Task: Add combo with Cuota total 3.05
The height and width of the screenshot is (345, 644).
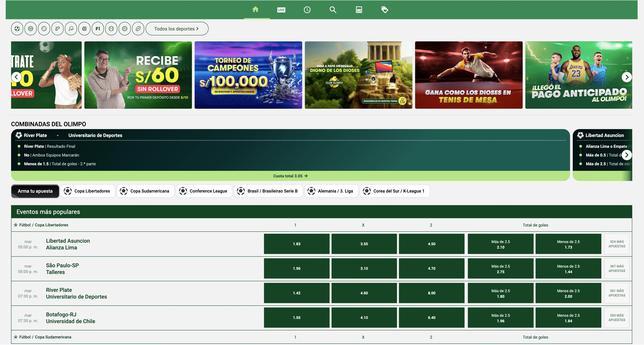Action: tap(290, 176)
